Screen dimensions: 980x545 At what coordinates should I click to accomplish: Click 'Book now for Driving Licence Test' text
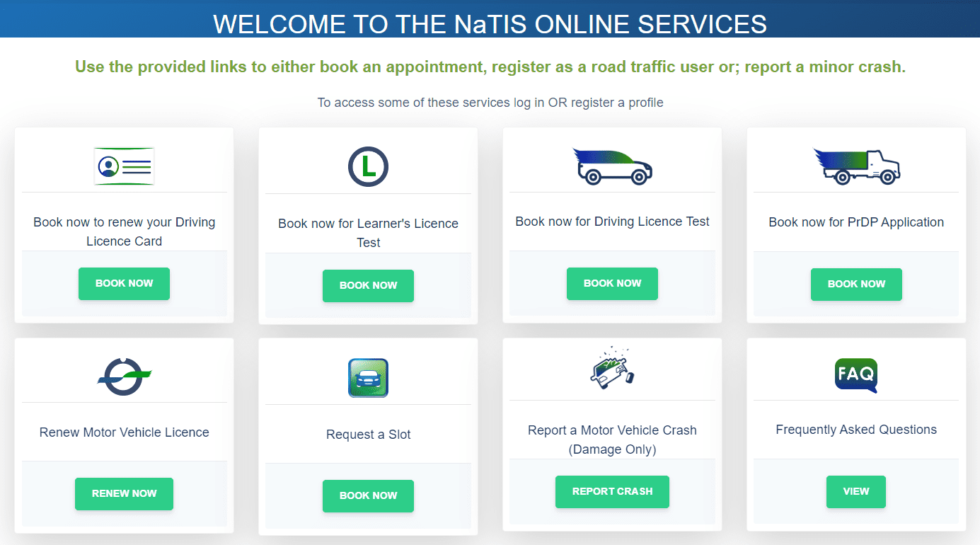pyautogui.click(x=612, y=222)
